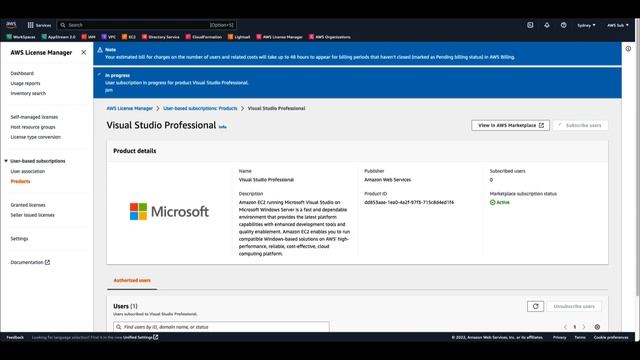The height and width of the screenshot is (360, 640).
Task: Open the IAM bookmark
Action: click(88, 37)
